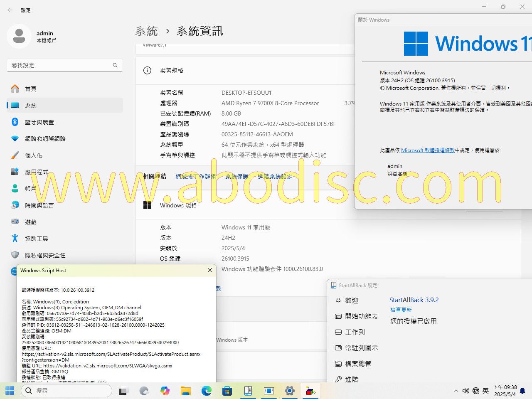Collapse the 裝置規格 section

pos(245,71)
